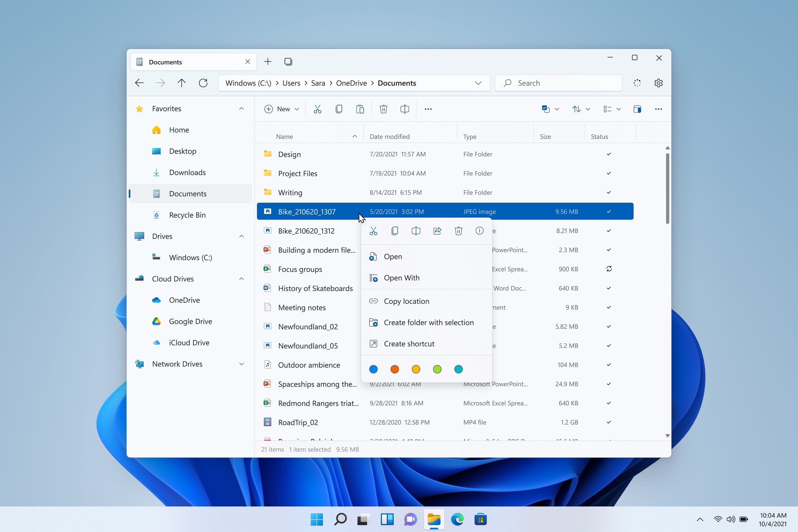Delete Bike_210620_1307 using the toolbar trash icon

point(383,109)
